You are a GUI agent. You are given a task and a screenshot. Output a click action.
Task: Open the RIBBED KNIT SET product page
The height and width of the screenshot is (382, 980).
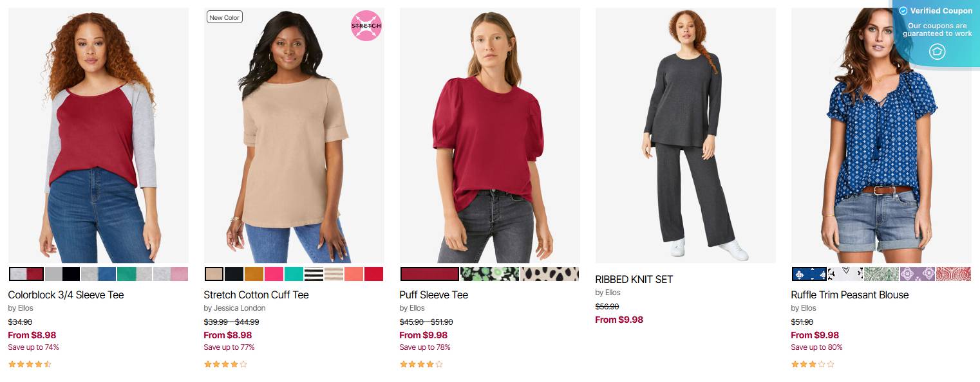tap(634, 280)
